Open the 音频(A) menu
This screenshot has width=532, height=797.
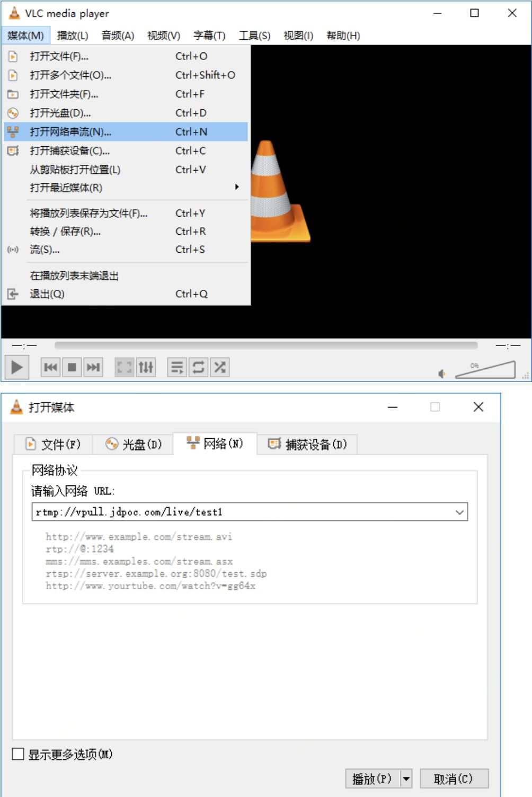pyautogui.click(x=118, y=36)
